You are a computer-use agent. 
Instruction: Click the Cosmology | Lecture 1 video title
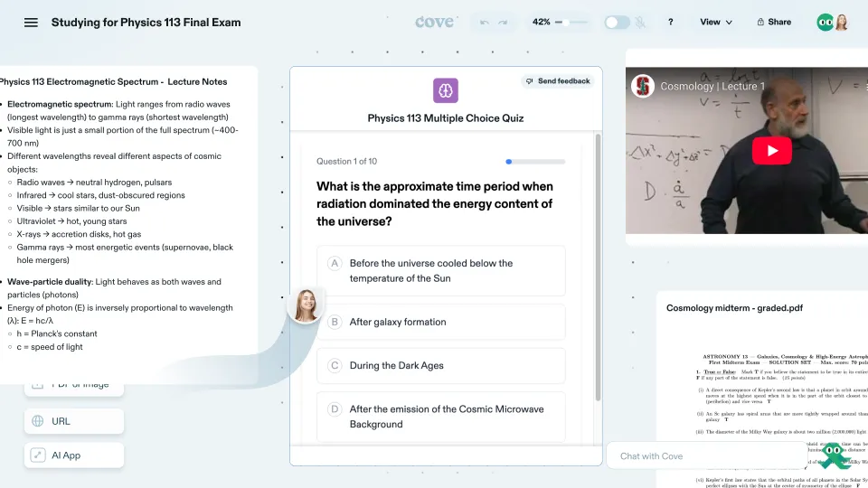point(712,87)
